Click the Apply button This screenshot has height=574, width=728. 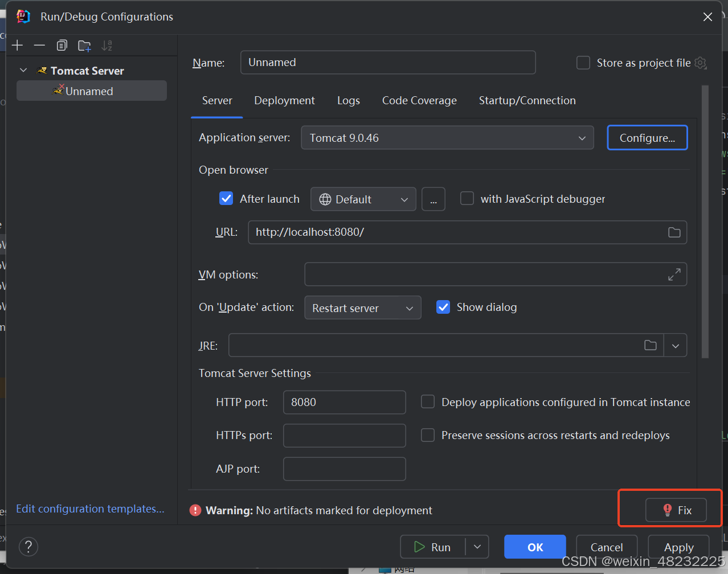pyautogui.click(x=678, y=547)
